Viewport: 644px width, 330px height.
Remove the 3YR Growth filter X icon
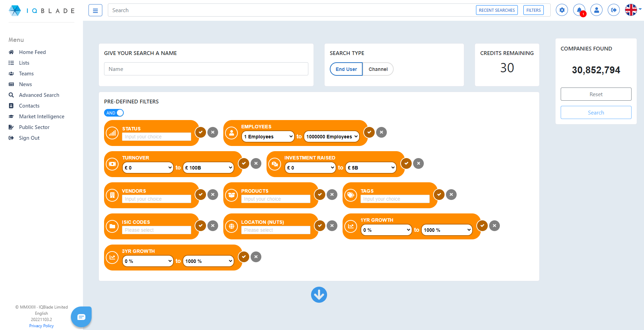[256, 257]
